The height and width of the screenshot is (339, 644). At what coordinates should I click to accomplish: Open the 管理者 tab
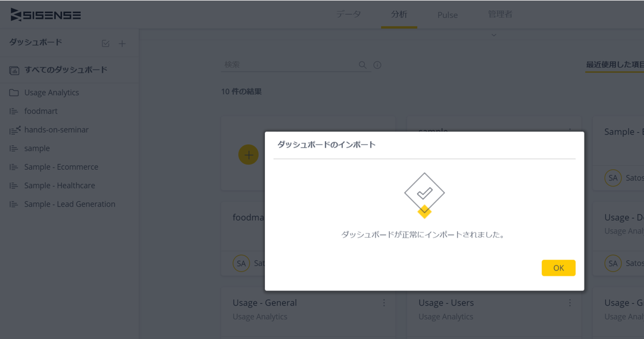coord(500,14)
